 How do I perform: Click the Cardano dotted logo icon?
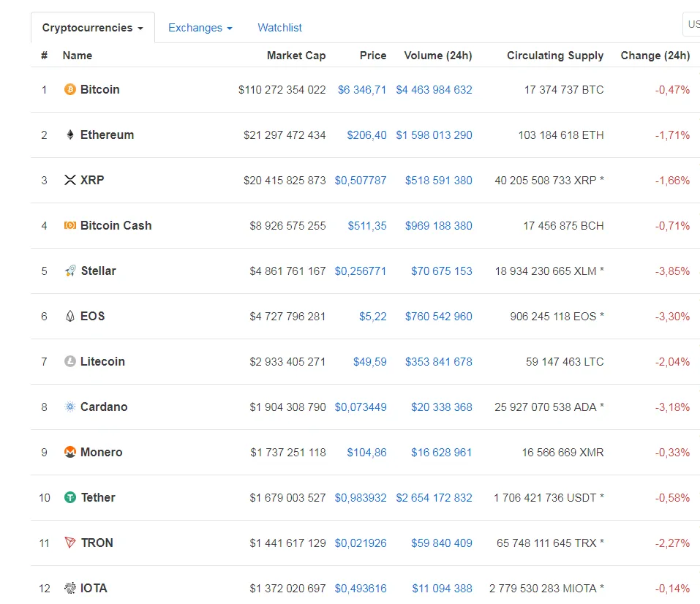70,407
